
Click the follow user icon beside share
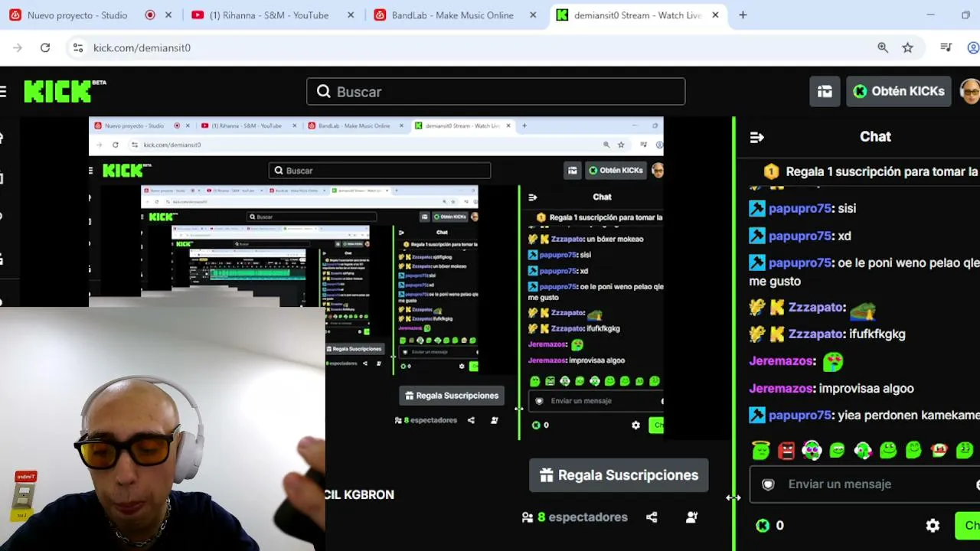pyautogui.click(x=691, y=517)
